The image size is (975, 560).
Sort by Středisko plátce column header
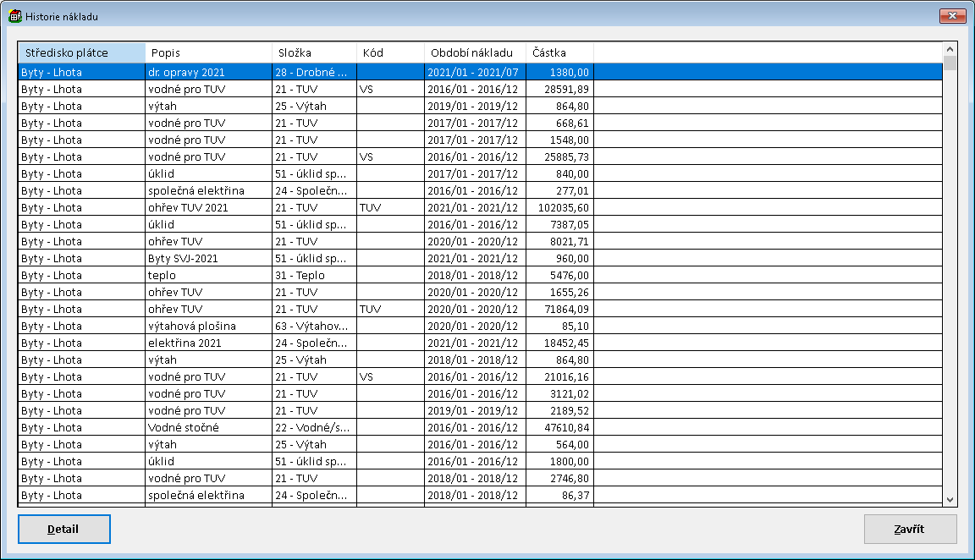pos(81,52)
